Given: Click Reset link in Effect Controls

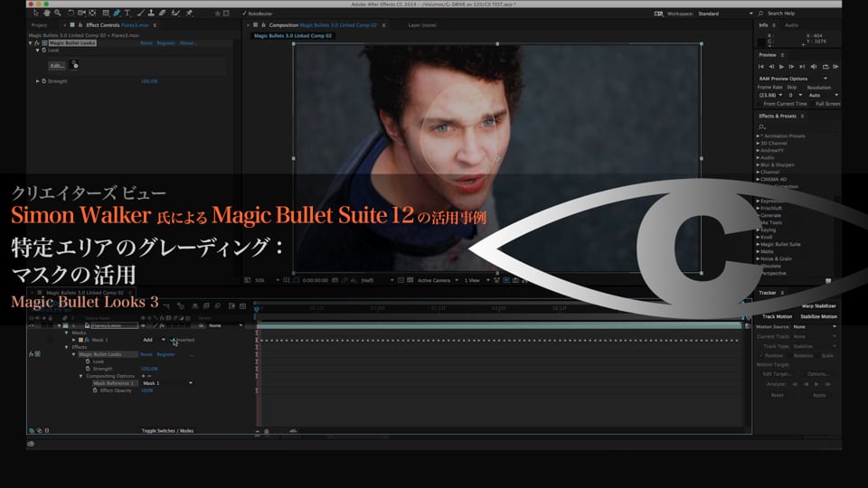Looking at the screenshot, I should pyautogui.click(x=146, y=42).
